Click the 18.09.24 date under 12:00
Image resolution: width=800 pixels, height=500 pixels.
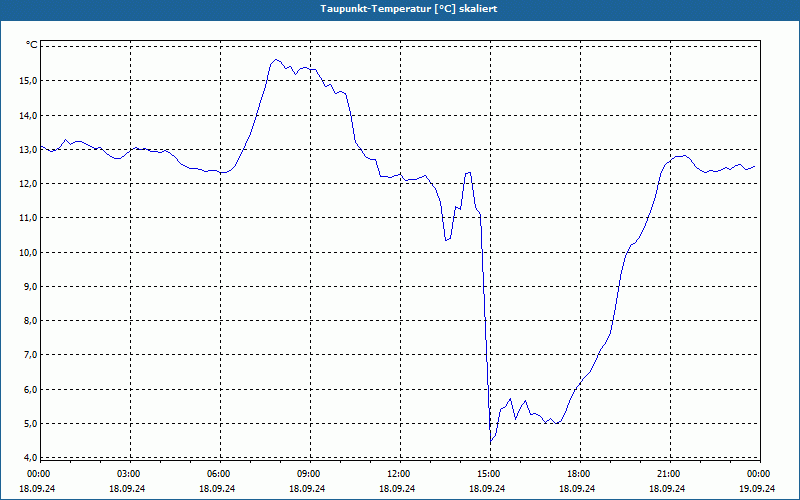397,488
